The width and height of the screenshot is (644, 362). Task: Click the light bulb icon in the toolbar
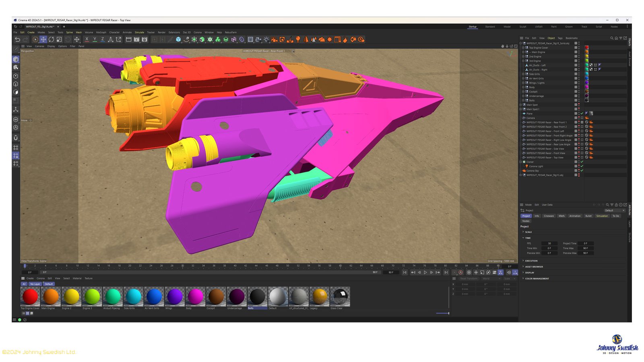coord(298,39)
